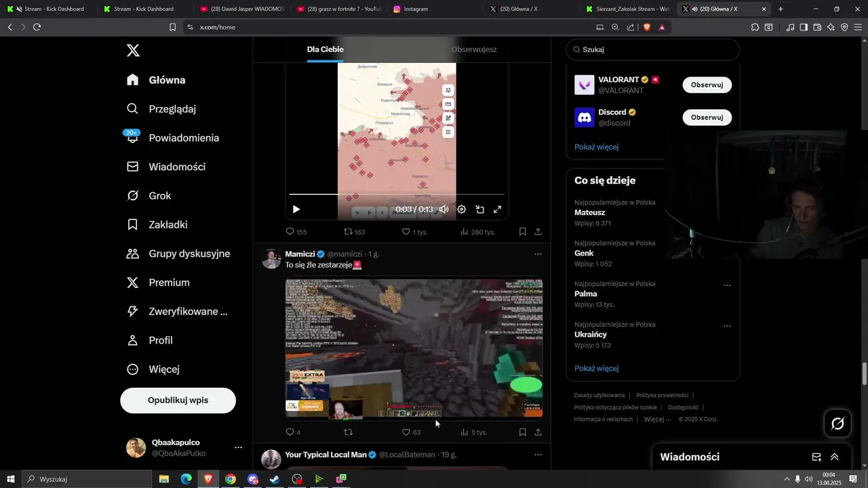Click Pokaż więcej under trends

coord(597,369)
